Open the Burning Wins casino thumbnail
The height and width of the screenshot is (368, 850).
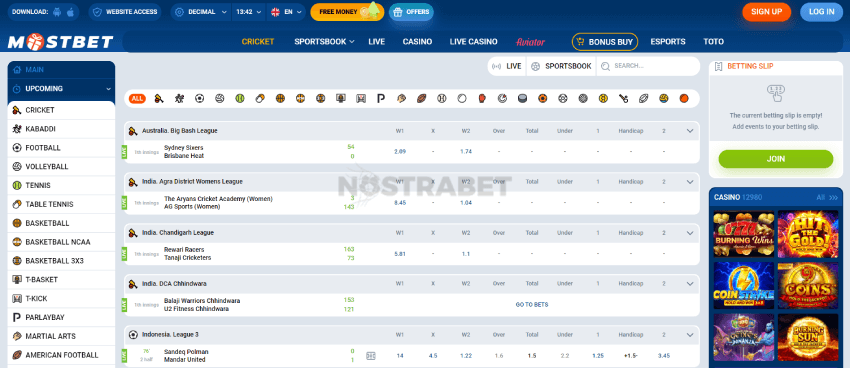[x=743, y=234]
